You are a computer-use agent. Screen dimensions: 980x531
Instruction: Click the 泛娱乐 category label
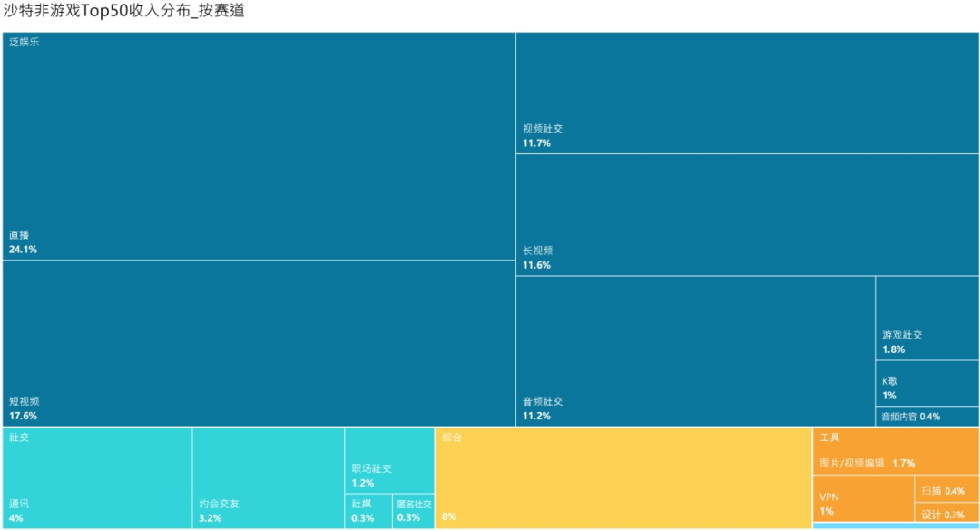coord(24,43)
